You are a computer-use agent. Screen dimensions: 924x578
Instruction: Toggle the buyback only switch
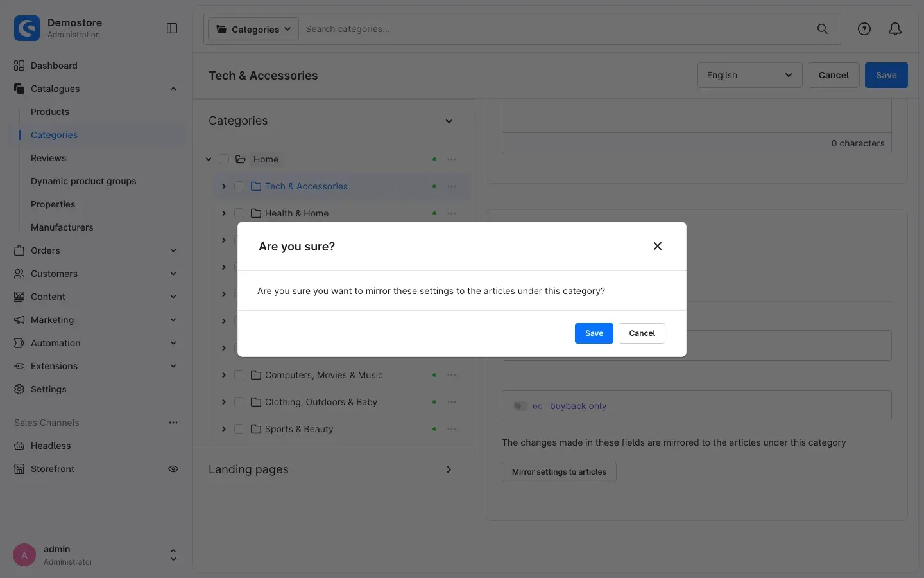pyautogui.click(x=520, y=406)
